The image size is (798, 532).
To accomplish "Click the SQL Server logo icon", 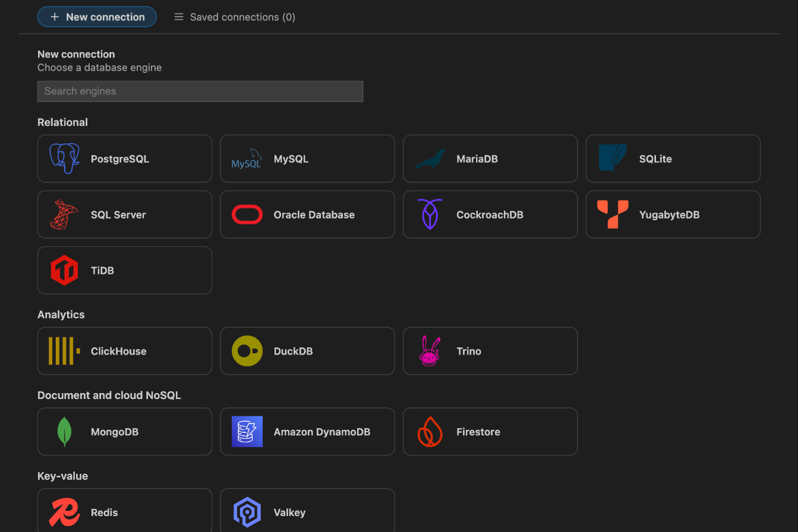I will pos(64,214).
